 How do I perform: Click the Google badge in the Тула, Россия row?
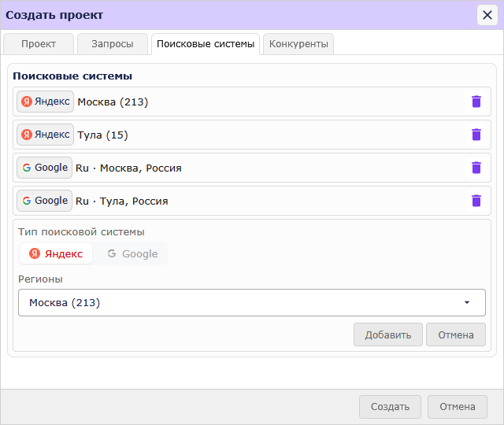pos(44,201)
